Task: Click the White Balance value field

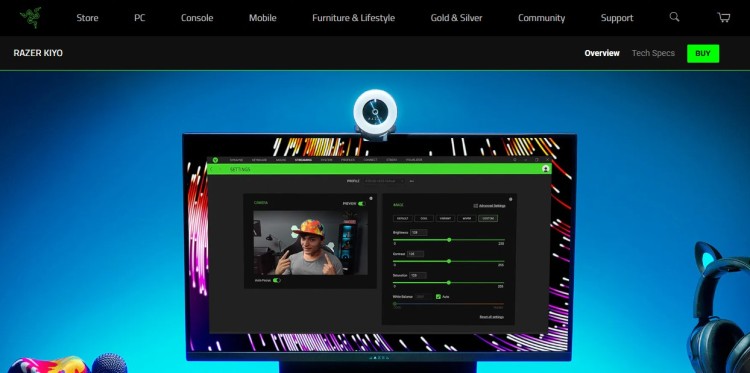Action: click(x=423, y=296)
